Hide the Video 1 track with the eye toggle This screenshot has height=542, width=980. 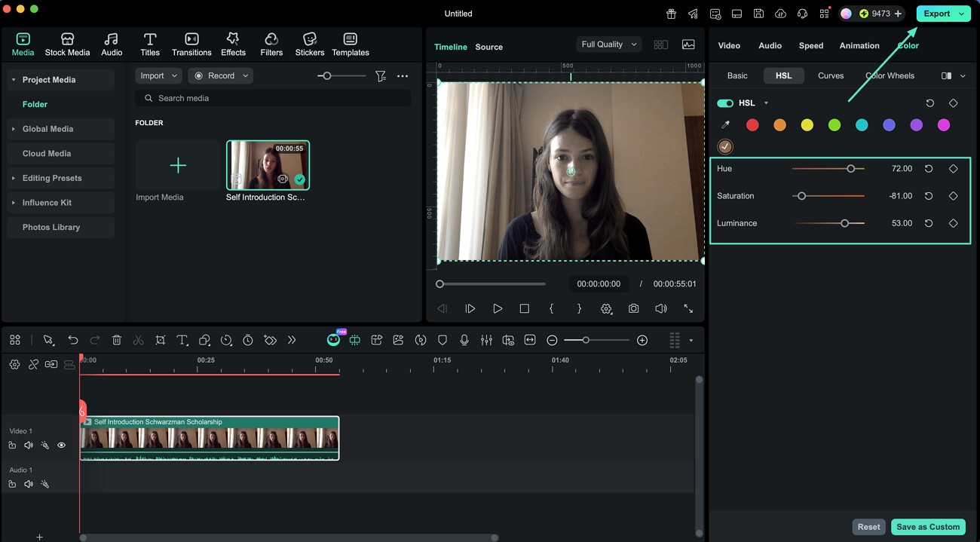click(x=61, y=445)
